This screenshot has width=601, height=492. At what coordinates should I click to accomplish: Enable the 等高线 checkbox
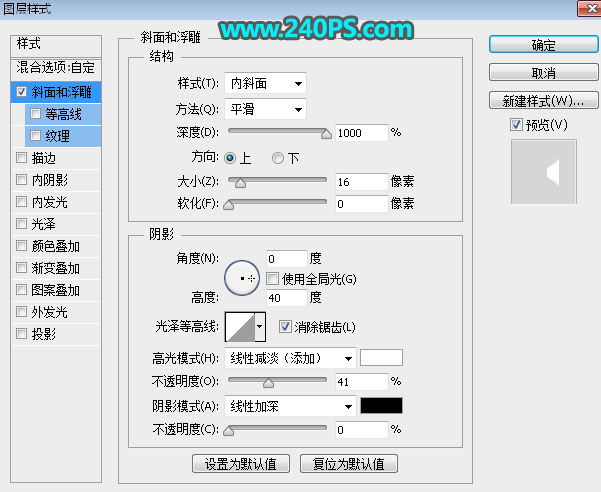pos(36,113)
